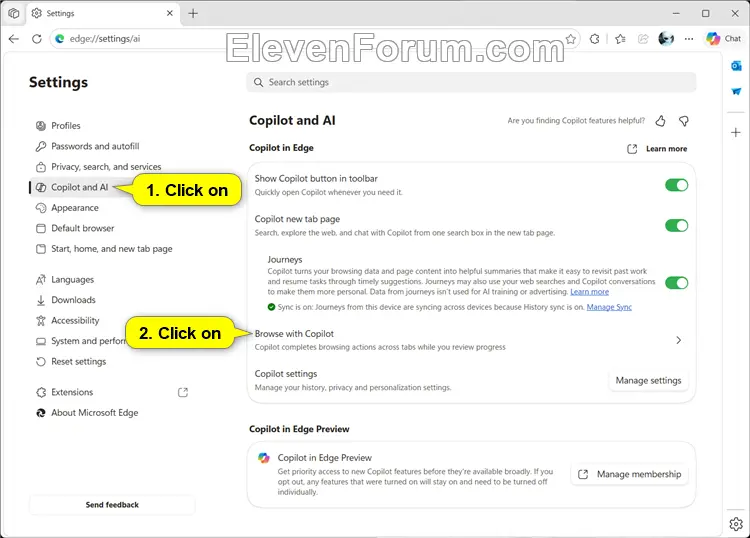This screenshot has height=538, width=750.
Task: Click the browser Back arrow
Action: 14,39
